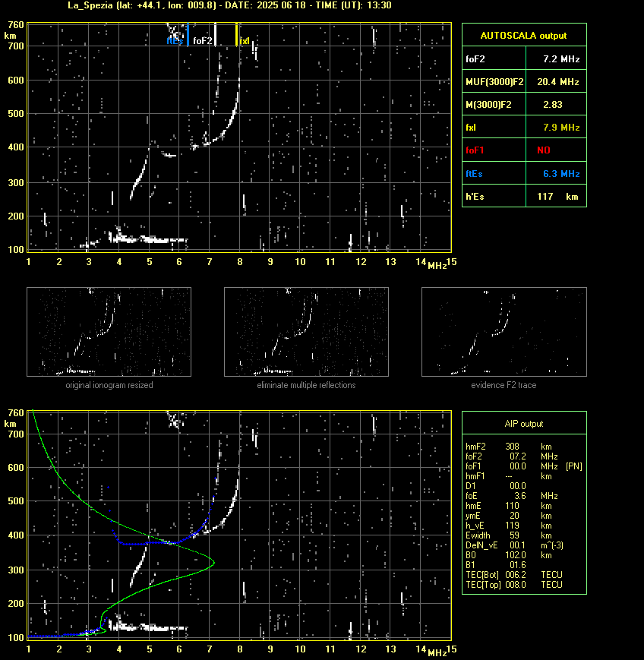Select the blue 6.3 MHz ftEs value
The height and width of the screenshot is (660, 644).
[x=561, y=173]
